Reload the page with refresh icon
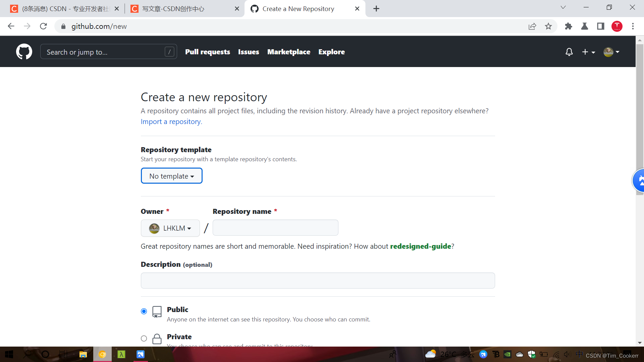 coord(43,26)
